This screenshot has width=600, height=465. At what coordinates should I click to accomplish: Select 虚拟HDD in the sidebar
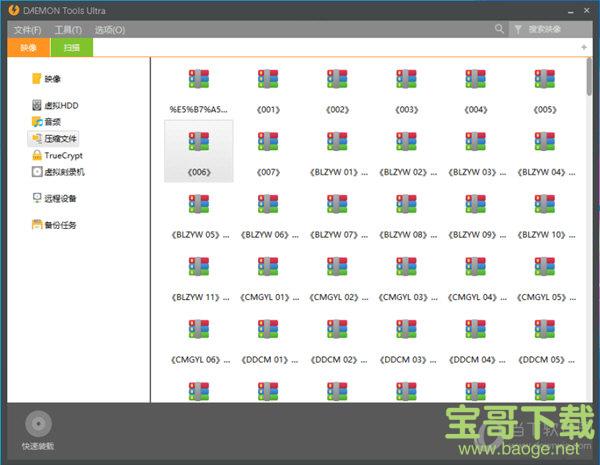pyautogui.click(x=55, y=105)
